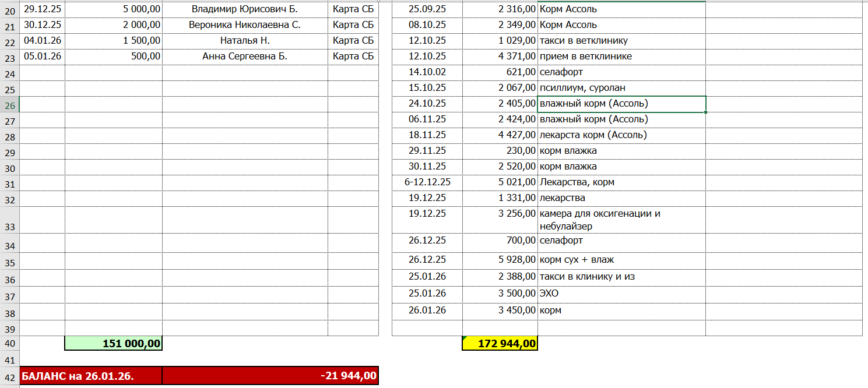Select the amount cell 5 928,00
This screenshot has width=868, height=388.
point(500,260)
